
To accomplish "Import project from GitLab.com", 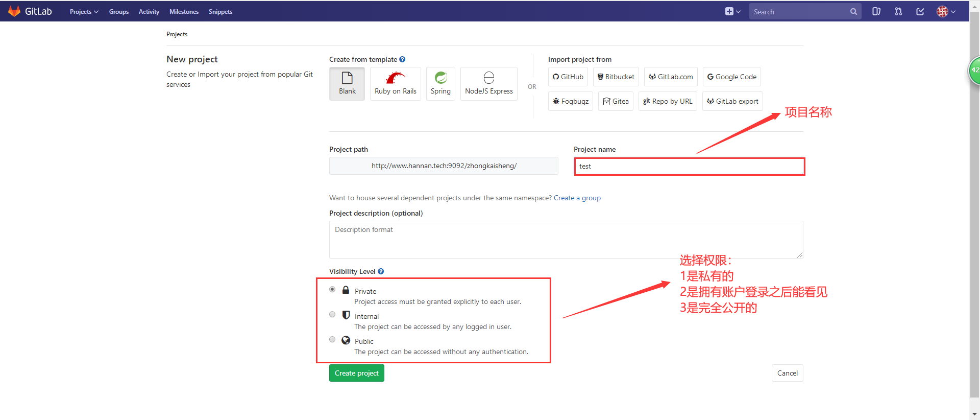I will click(671, 77).
